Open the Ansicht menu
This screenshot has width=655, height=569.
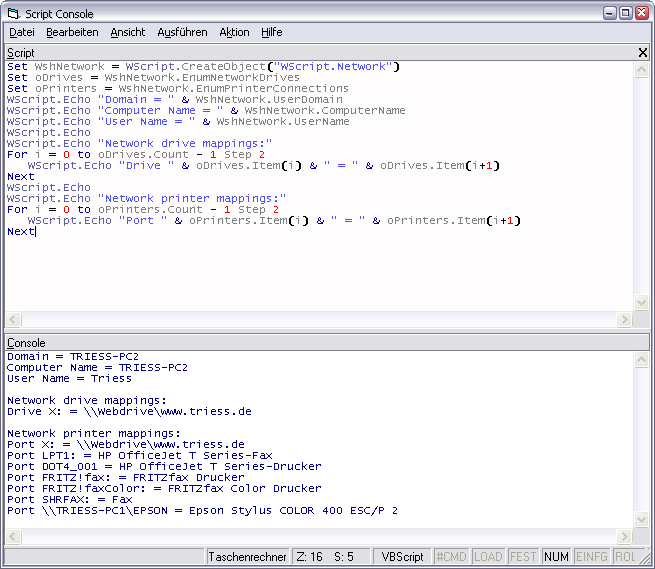click(x=127, y=32)
